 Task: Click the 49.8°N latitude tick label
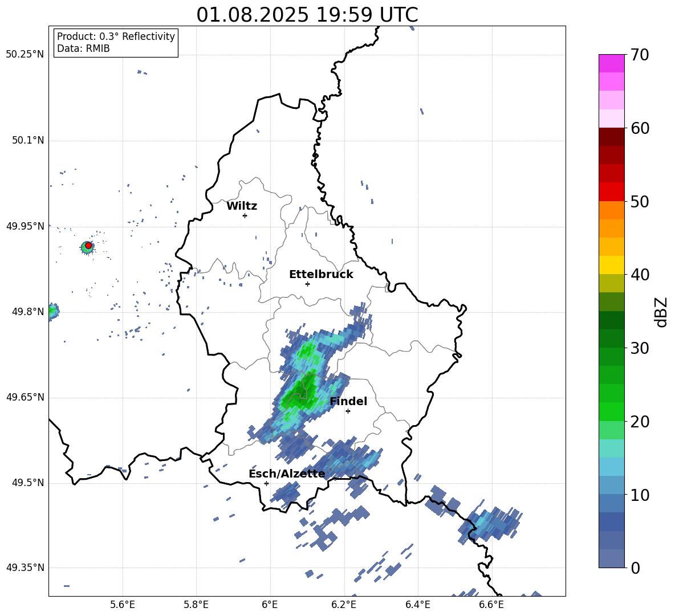28,312
